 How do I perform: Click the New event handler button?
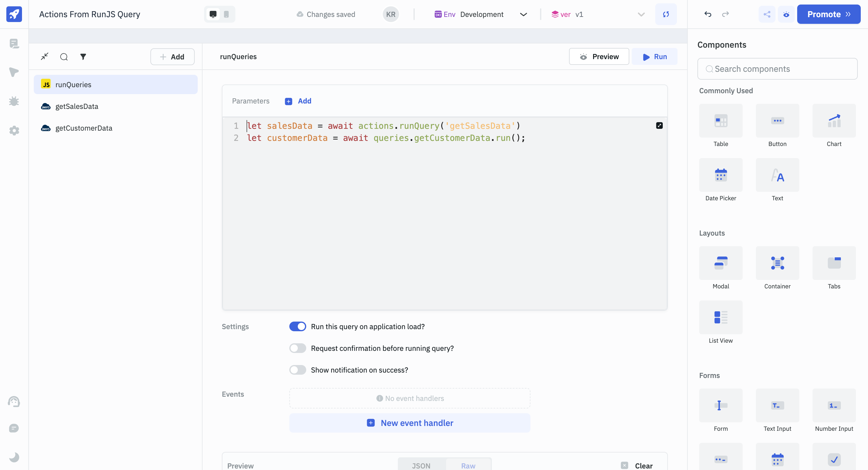409,423
